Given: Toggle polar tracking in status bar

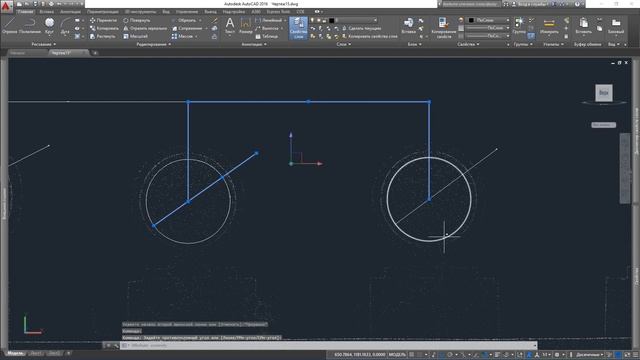Looking at the screenshot, I should point(450,355).
